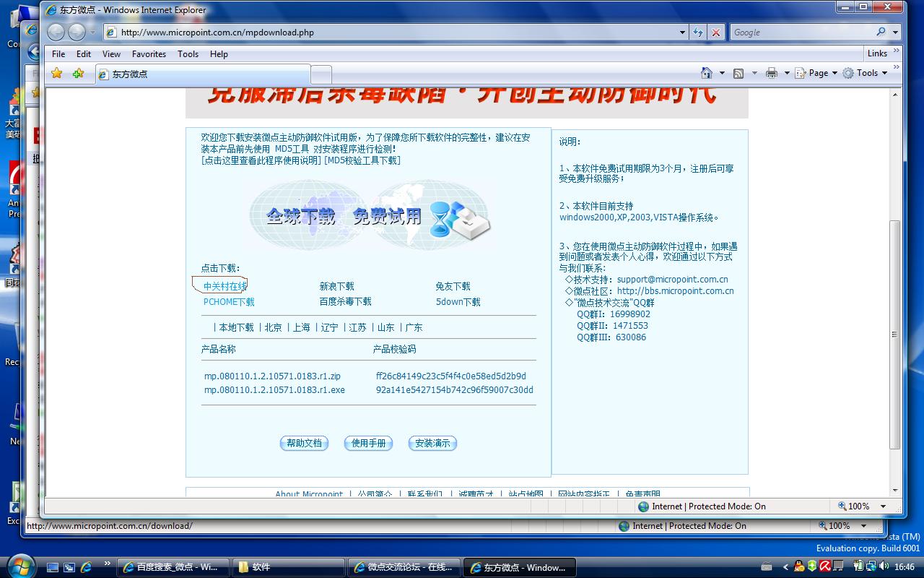The height and width of the screenshot is (578, 924).
Task: Expand the Feeds dropdown arrow
Action: pos(754,73)
